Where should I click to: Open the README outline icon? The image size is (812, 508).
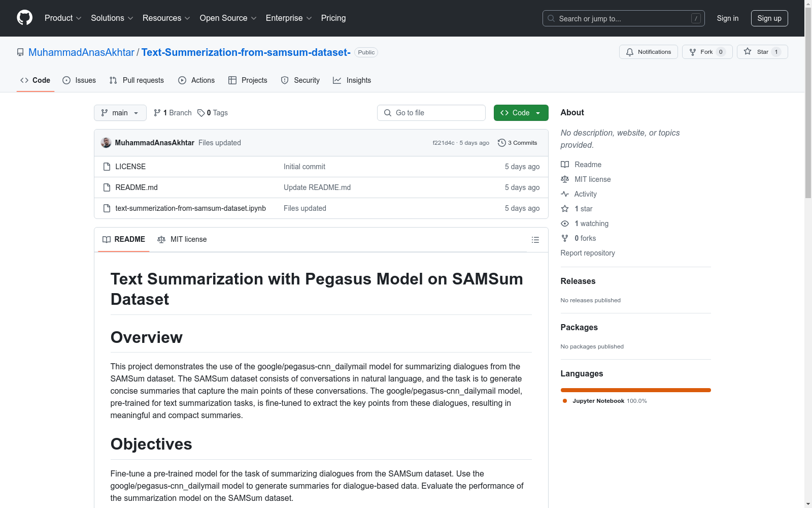(535, 240)
